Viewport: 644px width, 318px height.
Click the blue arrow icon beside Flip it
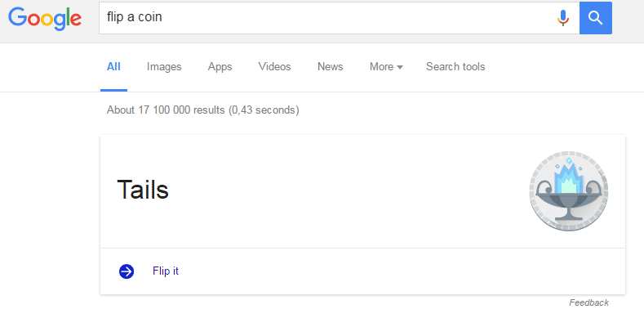(x=127, y=271)
